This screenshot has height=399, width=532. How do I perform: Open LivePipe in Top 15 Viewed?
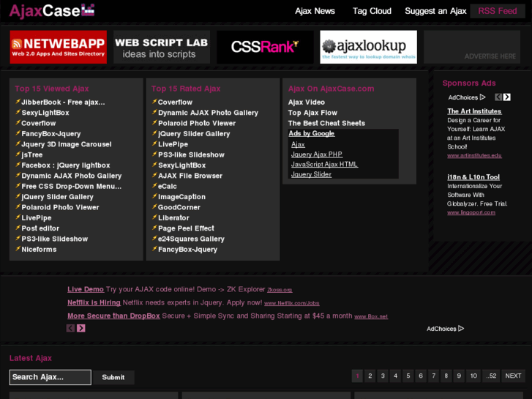37,218
